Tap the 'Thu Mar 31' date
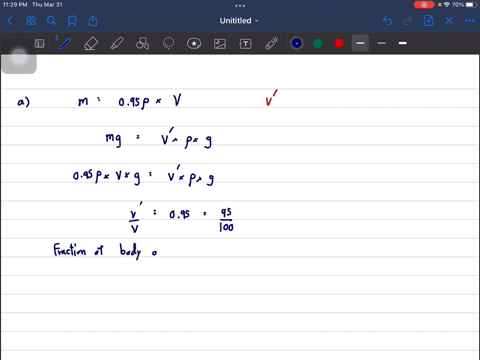This screenshot has height=360, width=480. click(x=47, y=5)
